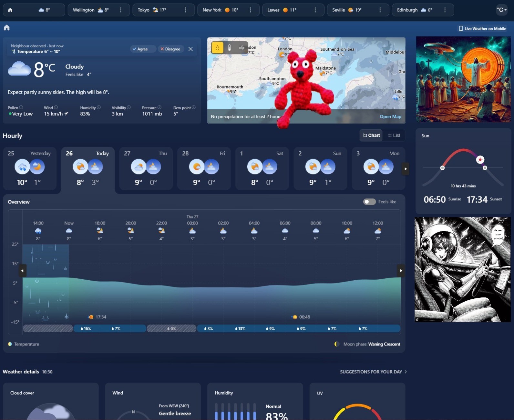Screen dimensions: 514x420
Task: Click the home icon below the location tabs
Action: click(7, 28)
